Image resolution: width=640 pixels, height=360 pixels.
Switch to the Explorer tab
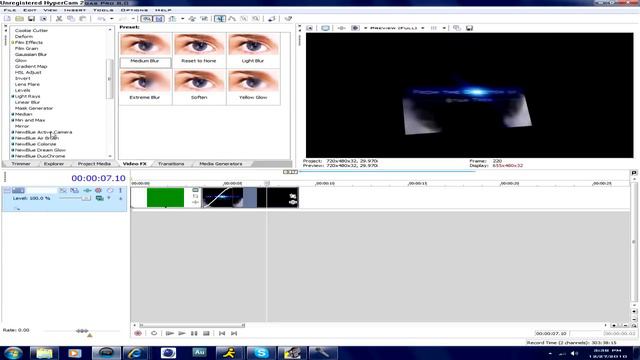coord(54,164)
